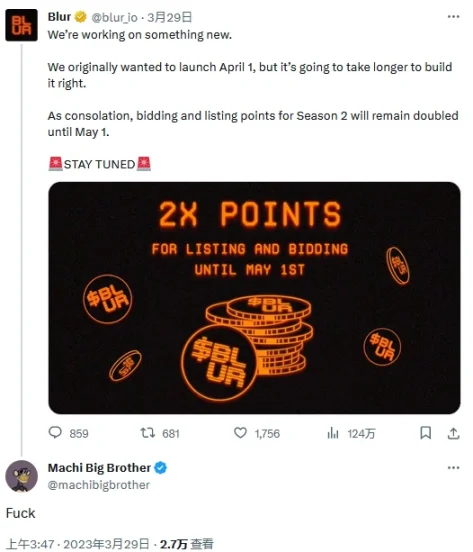Click Machi Big Brother's blue verified badge
The image size is (473, 552).
click(x=160, y=468)
